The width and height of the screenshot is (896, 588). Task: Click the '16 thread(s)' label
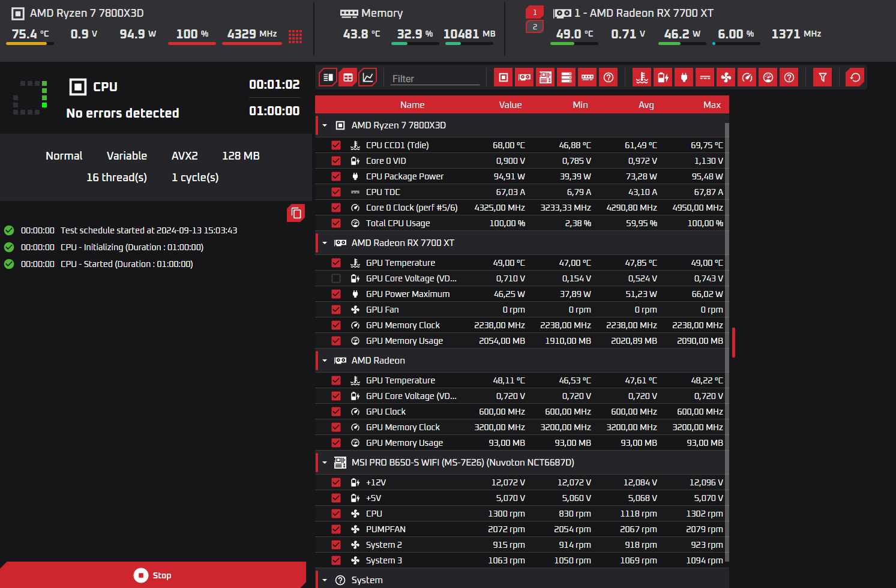pos(116,178)
